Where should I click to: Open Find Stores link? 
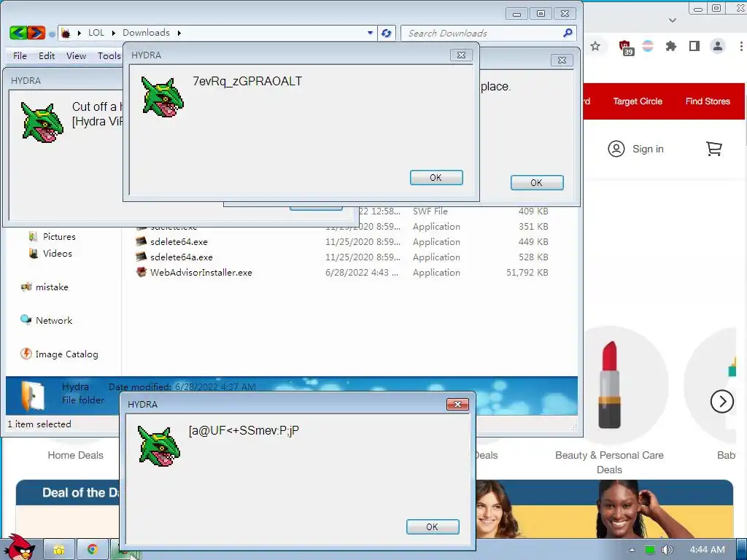pos(708,101)
